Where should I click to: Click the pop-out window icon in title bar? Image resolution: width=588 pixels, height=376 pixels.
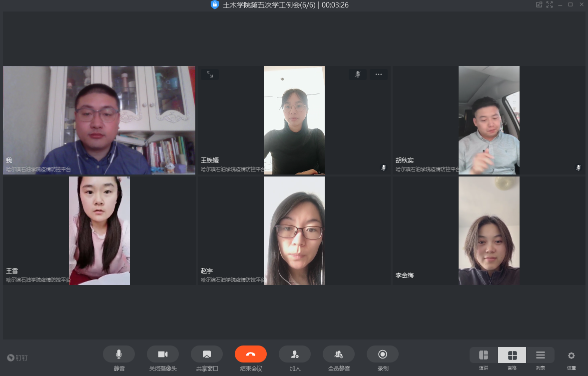[x=539, y=4]
